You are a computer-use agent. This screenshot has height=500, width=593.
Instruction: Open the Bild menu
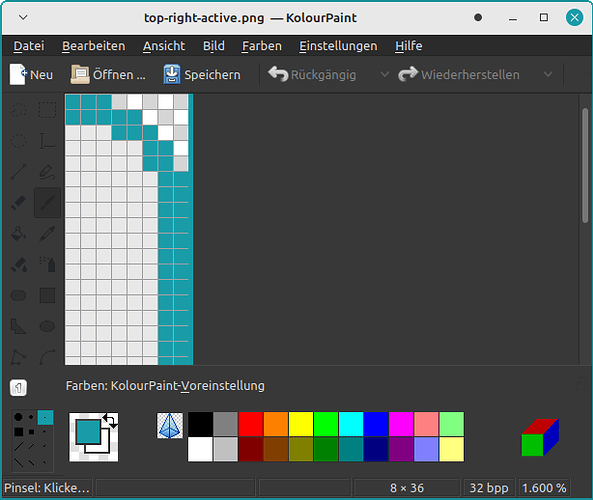[214, 46]
